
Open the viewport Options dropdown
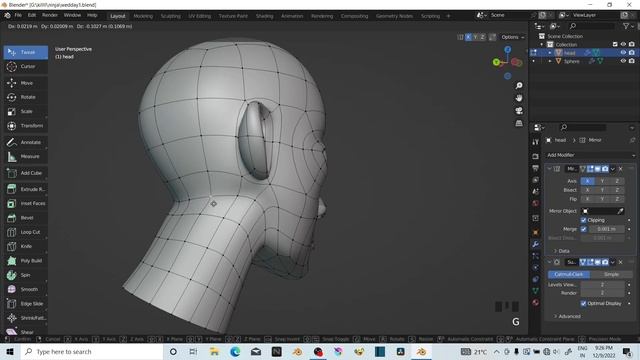coord(513,37)
